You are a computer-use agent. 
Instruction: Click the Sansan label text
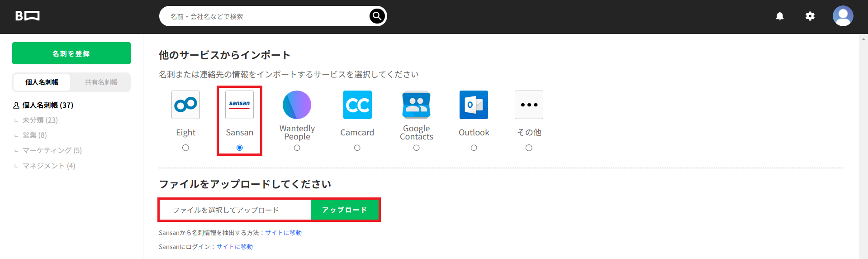(x=240, y=133)
